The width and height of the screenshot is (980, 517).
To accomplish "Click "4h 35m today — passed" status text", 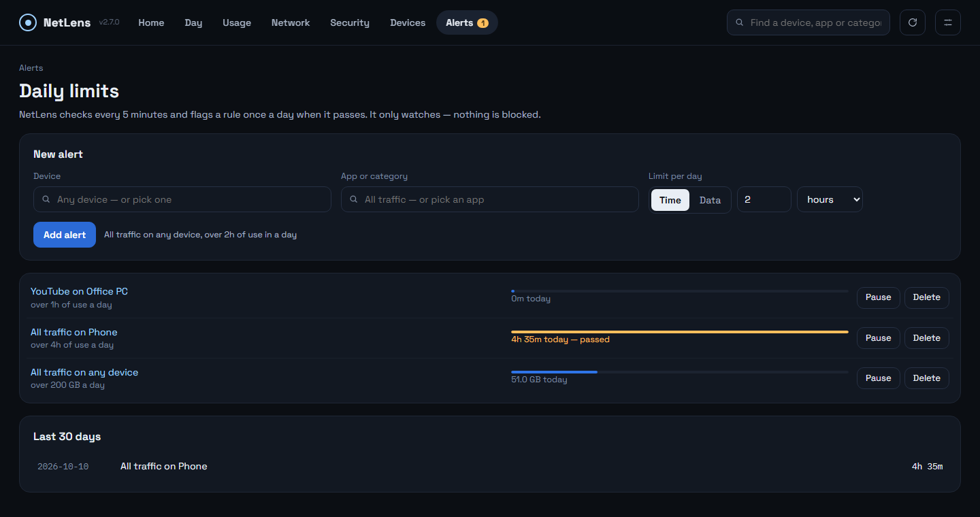I will pyautogui.click(x=560, y=339).
